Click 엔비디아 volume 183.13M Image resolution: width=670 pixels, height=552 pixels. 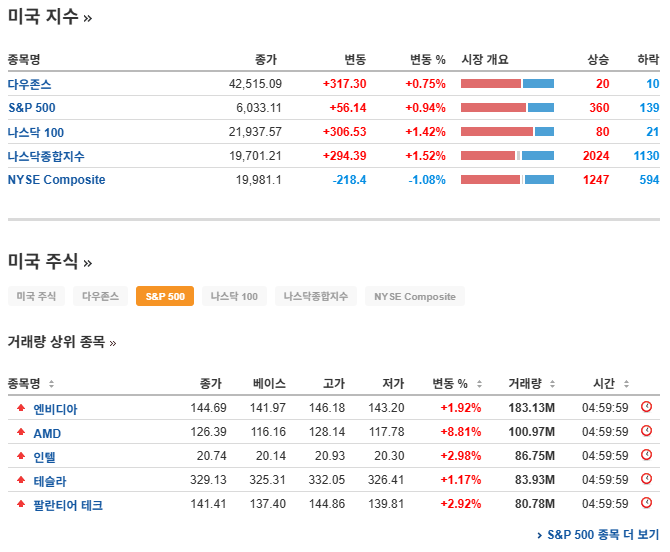[531, 408]
